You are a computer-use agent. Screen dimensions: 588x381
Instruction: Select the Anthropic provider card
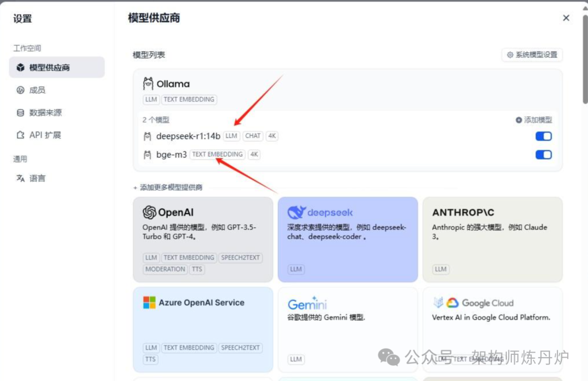coord(492,239)
